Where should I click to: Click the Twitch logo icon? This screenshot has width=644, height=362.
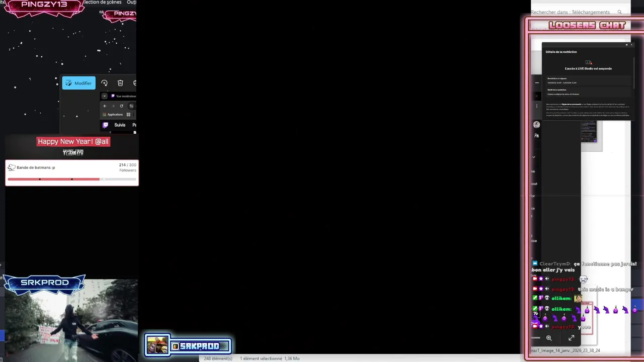(105, 125)
